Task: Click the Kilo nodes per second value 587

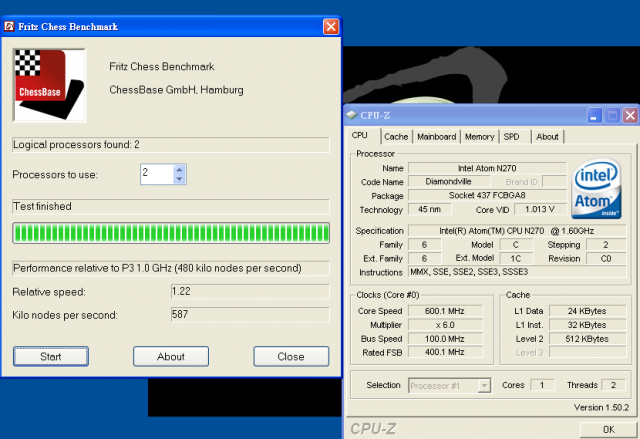Action: tap(250, 315)
